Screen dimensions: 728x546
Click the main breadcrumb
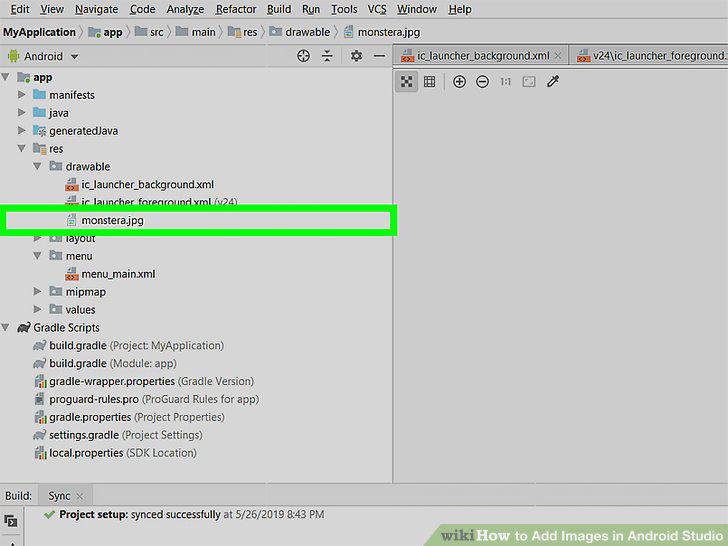point(195,32)
